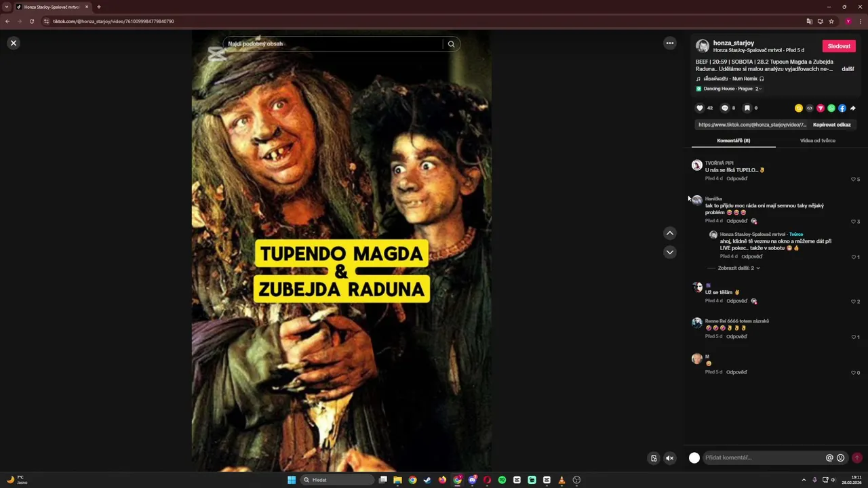Switch to Komentářů (8) tab

click(734, 140)
